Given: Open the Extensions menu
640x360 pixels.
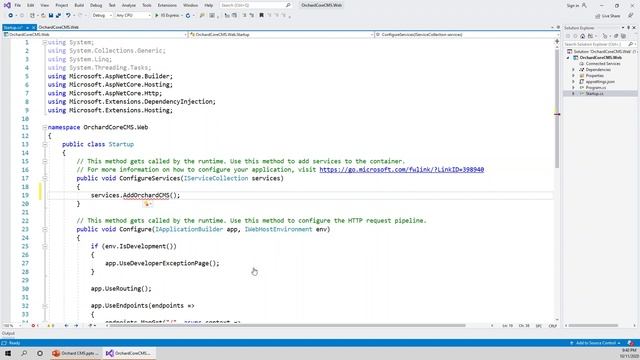Looking at the screenshot, I should point(167,5).
